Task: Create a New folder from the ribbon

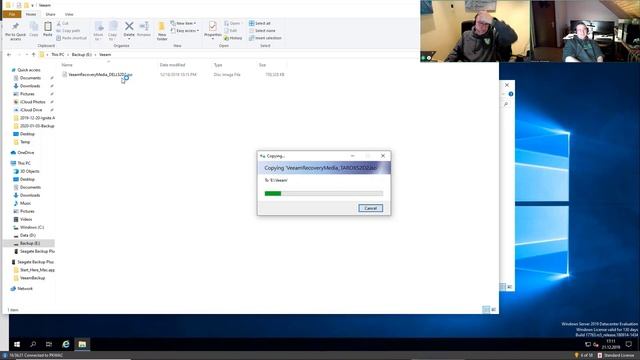Action: [x=162, y=31]
